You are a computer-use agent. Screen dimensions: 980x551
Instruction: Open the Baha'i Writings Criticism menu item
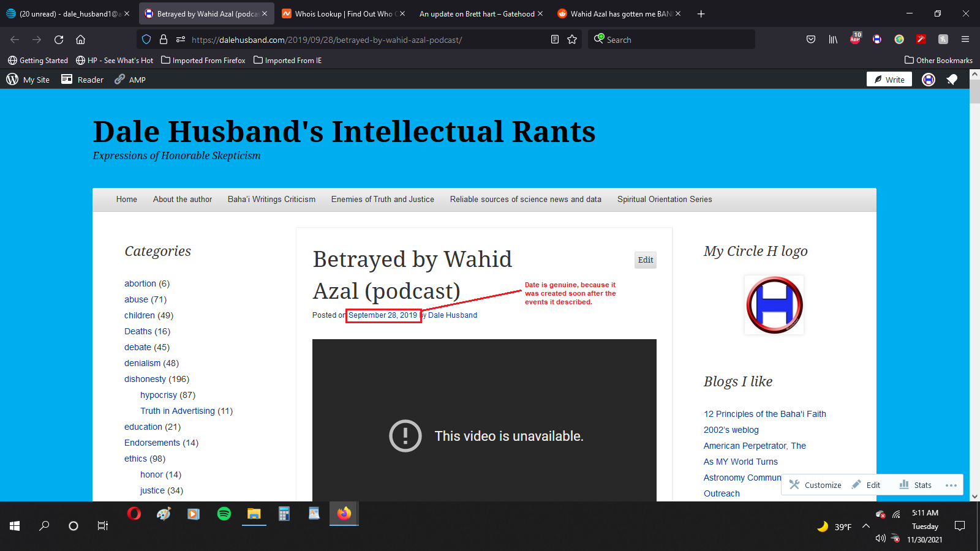coord(271,200)
